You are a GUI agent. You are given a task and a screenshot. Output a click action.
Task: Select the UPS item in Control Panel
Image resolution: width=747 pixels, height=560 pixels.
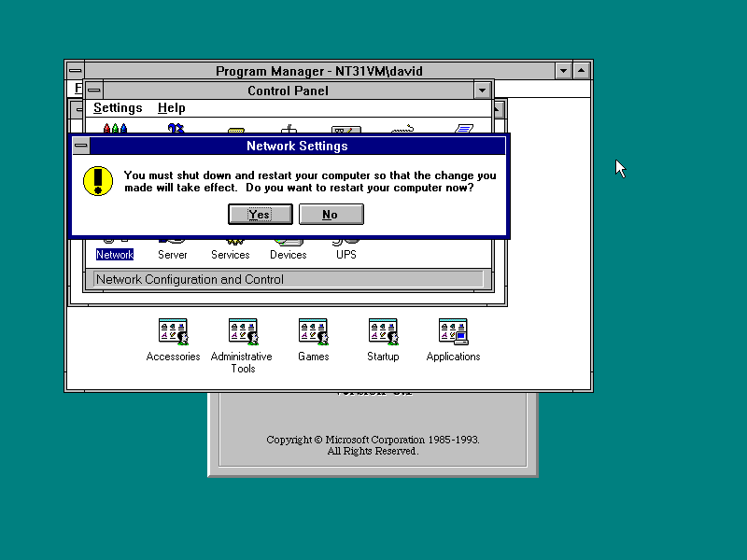[345, 255]
